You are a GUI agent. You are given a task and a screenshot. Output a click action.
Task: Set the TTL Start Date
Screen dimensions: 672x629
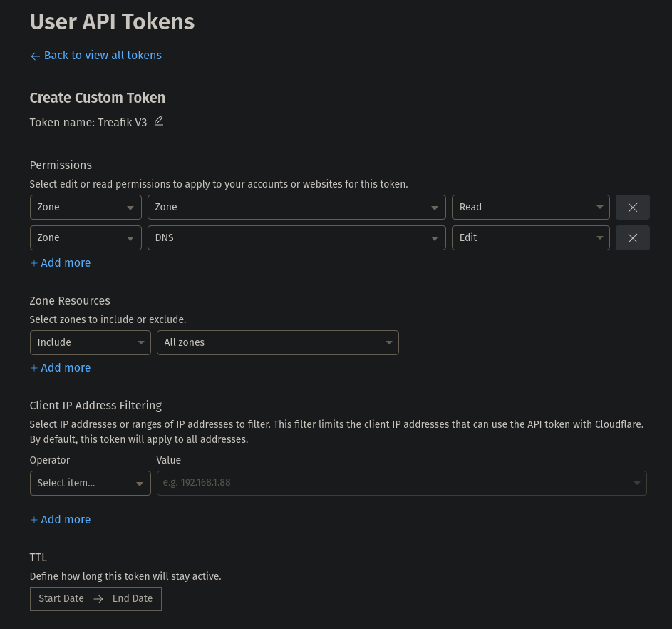(x=61, y=599)
